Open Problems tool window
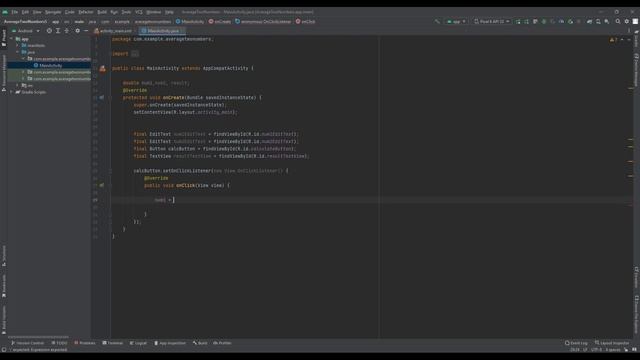The image size is (640, 360). tap(85, 343)
